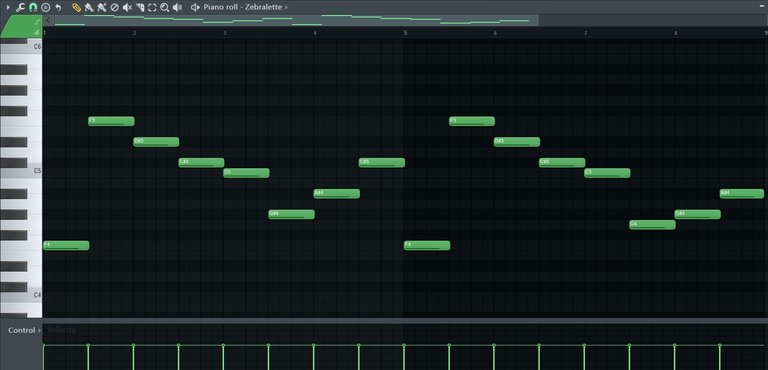Toggle playback speaker preview tool
Viewport: 768px width, 370px height.
pyautogui.click(x=177, y=7)
